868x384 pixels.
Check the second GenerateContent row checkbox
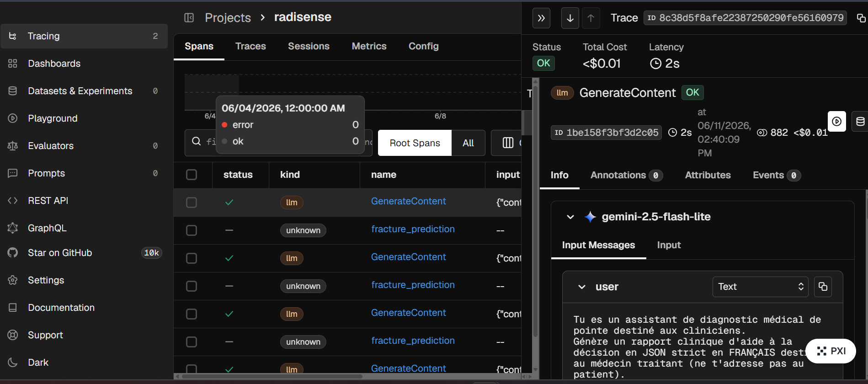pos(192,258)
